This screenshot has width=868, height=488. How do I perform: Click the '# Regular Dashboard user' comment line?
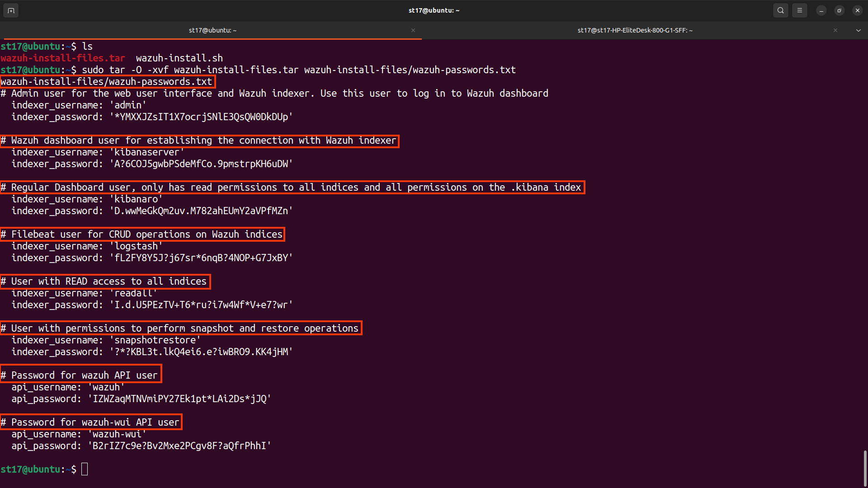291,187
